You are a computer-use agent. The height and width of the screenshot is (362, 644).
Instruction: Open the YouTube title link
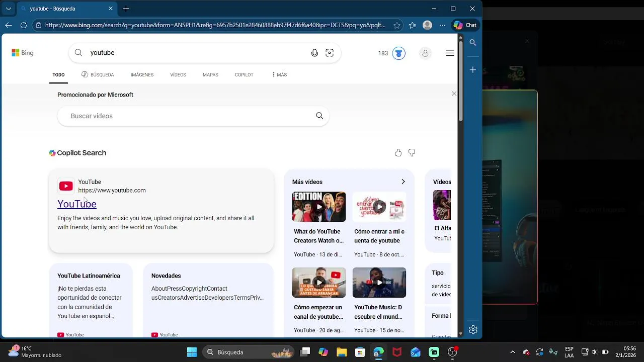pyautogui.click(x=77, y=204)
